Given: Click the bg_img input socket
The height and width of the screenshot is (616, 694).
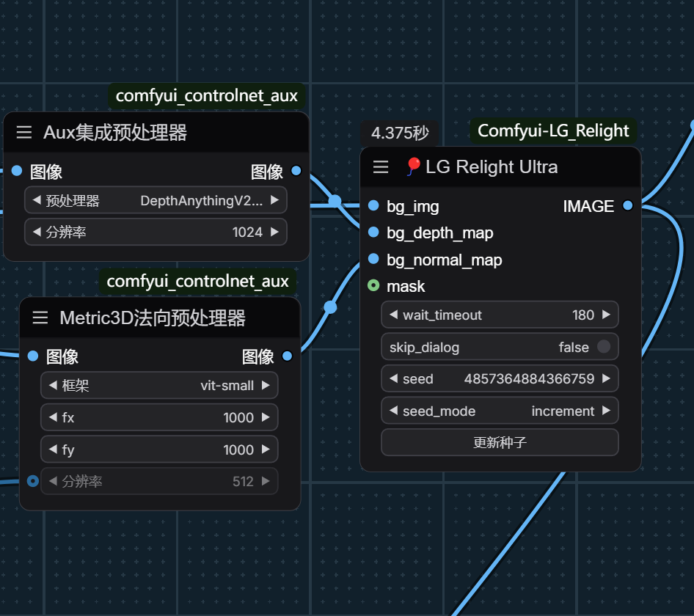Looking at the screenshot, I should point(373,205).
